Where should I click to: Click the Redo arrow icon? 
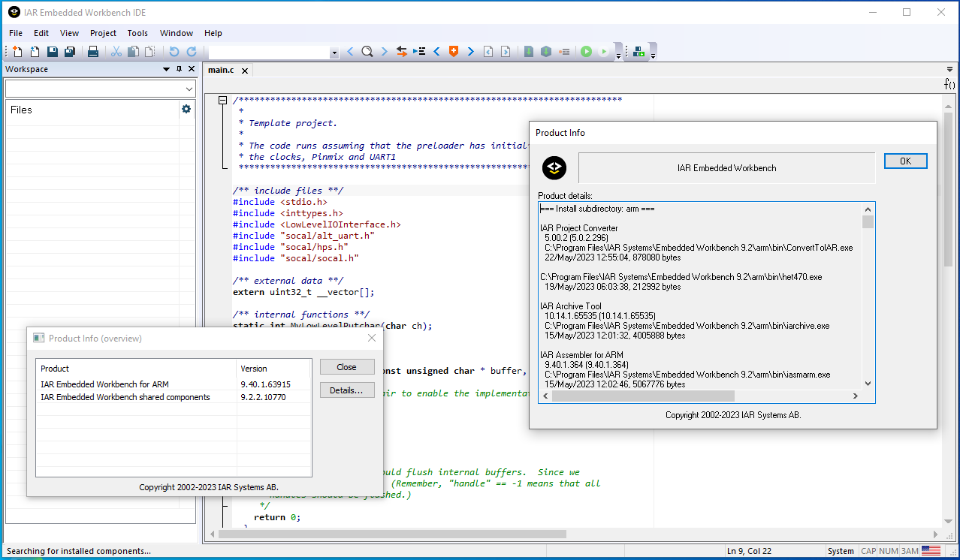(x=192, y=52)
